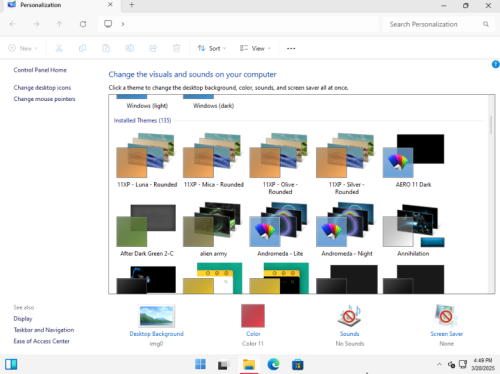Open the blue Help question icon
Screen dimensions: 500x374
(x=495, y=64)
